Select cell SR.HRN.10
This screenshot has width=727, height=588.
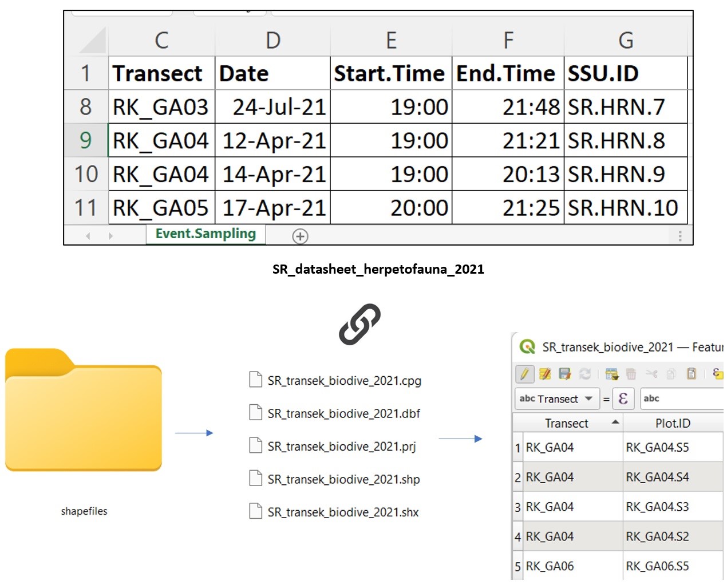pyautogui.click(x=626, y=207)
